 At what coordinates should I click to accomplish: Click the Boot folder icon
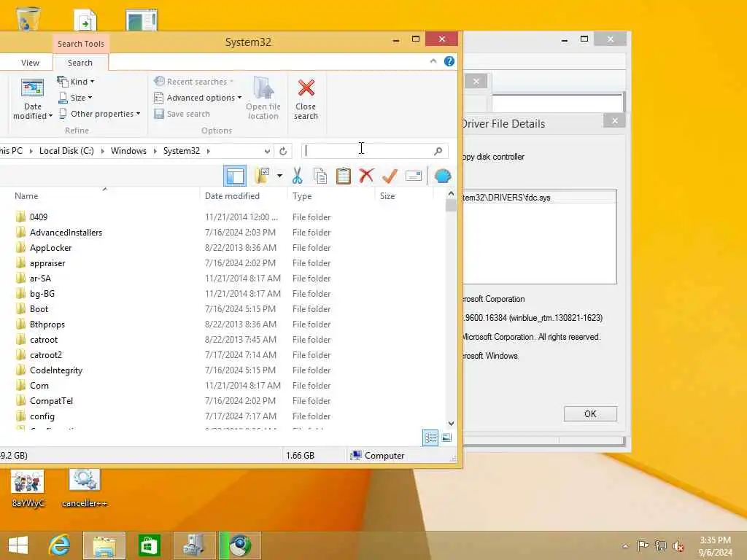pyautogui.click(x=20, y=309)
